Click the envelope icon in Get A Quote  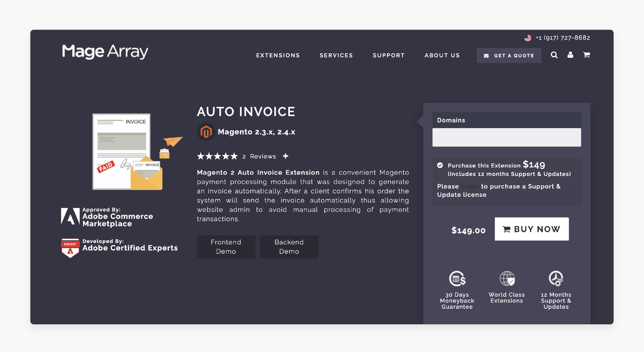[x=486, y=56]
